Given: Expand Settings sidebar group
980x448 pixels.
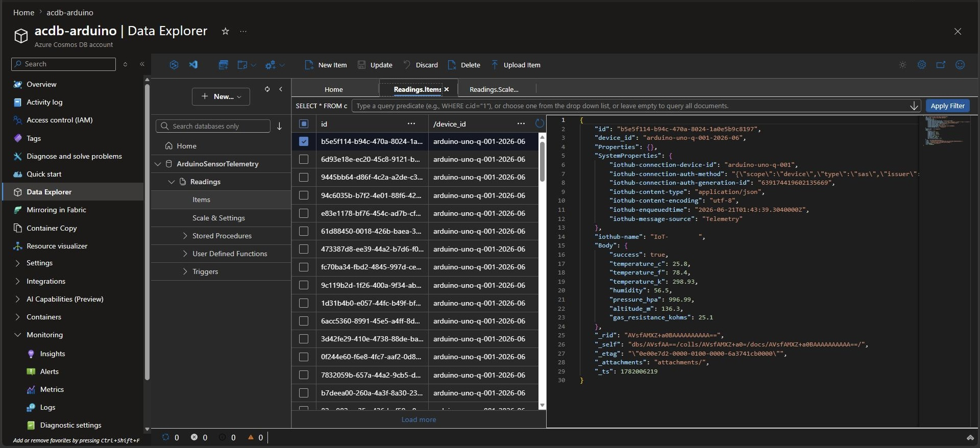Looking at the screenshot, I should pyautogui.click(x=18, y=263).
